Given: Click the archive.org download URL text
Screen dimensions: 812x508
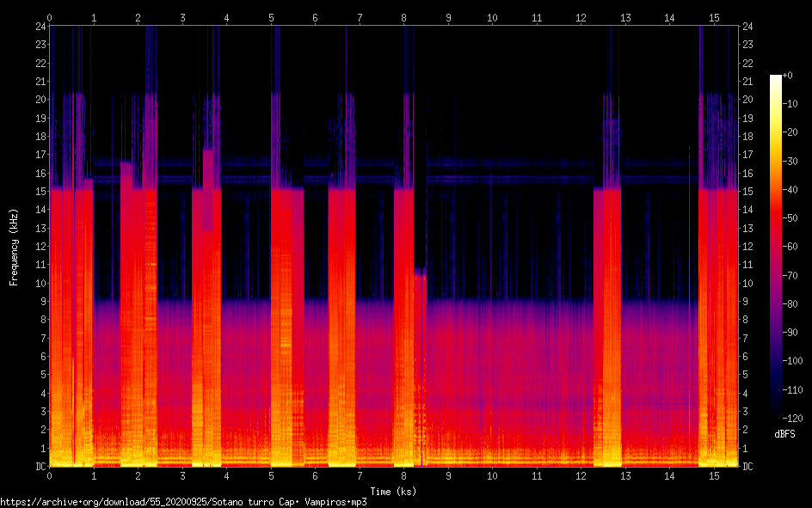Looking at the screenshot, I should pos(183,502).
